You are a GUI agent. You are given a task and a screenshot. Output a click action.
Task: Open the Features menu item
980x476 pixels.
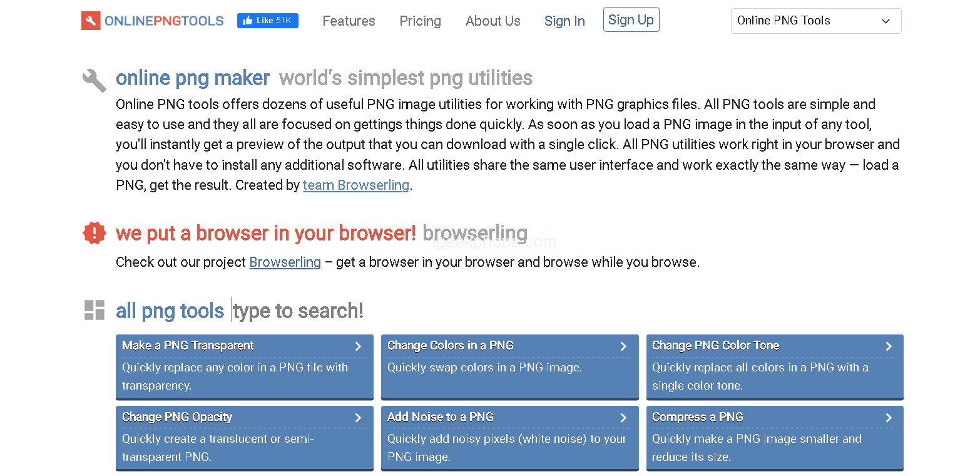349,21
